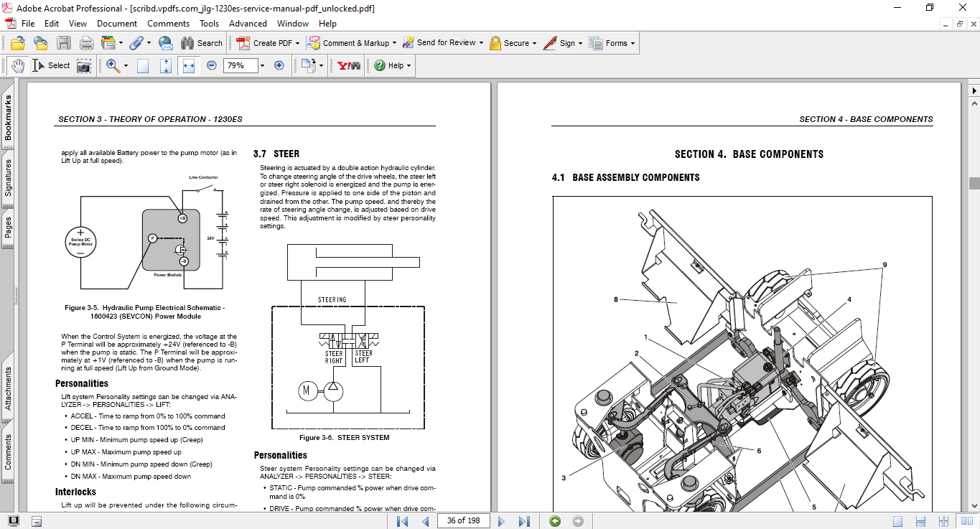Click the zoom out minus button
Screen dimensions: 980x529
212,65
